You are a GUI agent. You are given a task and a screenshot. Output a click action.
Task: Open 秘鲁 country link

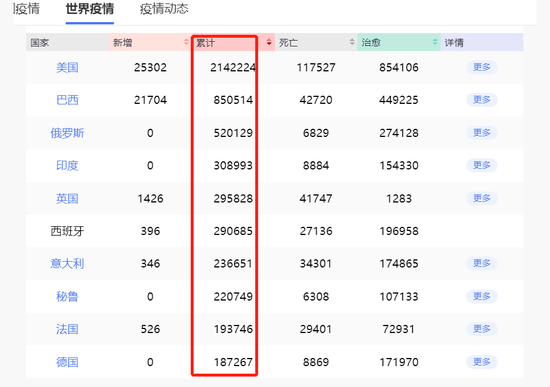click(67, 296)
